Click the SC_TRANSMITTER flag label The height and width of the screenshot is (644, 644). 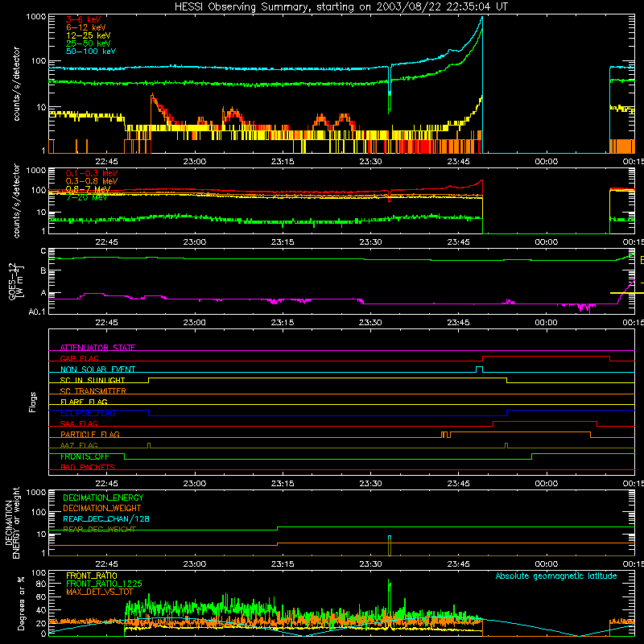93,391
